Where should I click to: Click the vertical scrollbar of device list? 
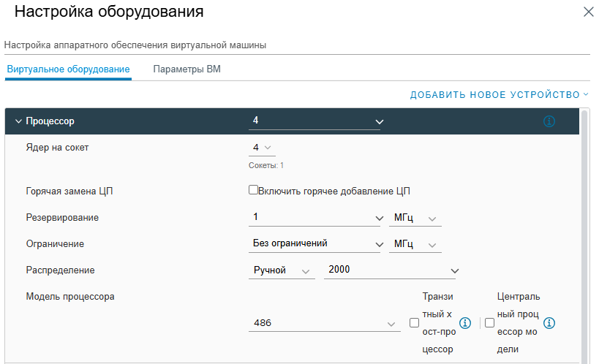click(x=584, y=236)
